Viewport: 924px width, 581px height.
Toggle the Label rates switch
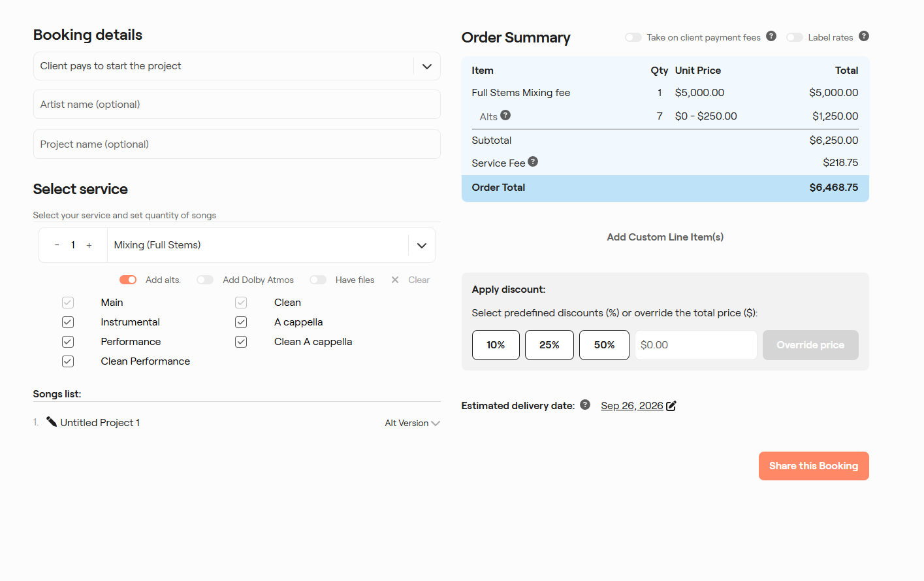pyautogui.click(x=795, y=37)
